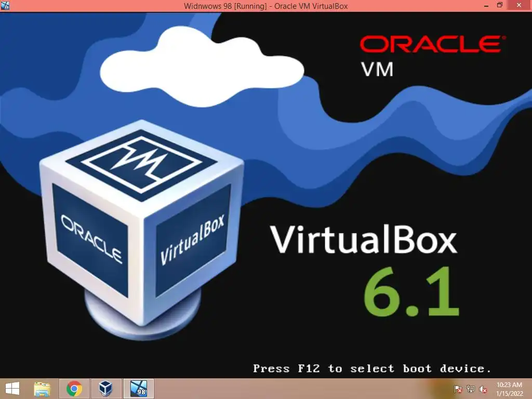
Task: Open Action Center flag icon in tray
Action: 458,389
